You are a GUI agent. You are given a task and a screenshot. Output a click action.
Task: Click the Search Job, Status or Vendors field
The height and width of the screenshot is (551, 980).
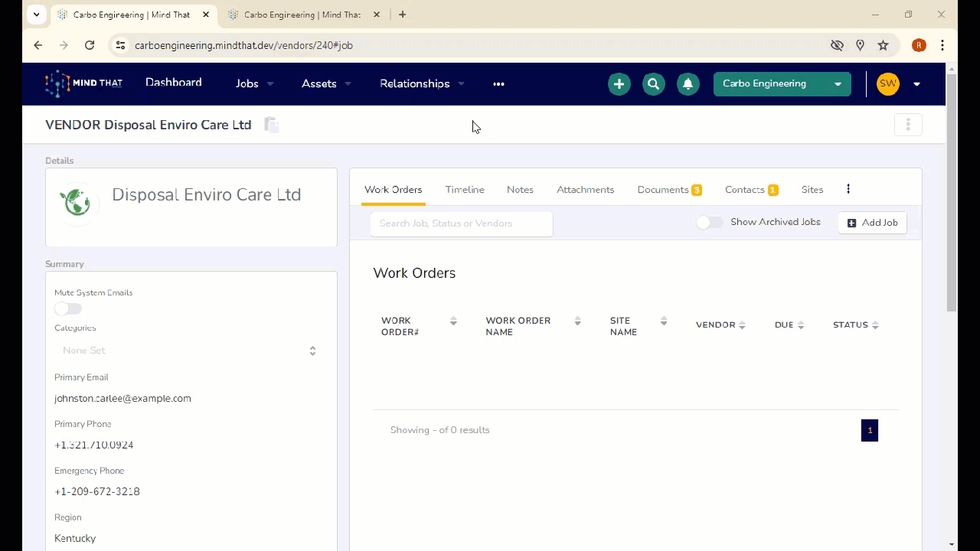[x=461, y=223]
